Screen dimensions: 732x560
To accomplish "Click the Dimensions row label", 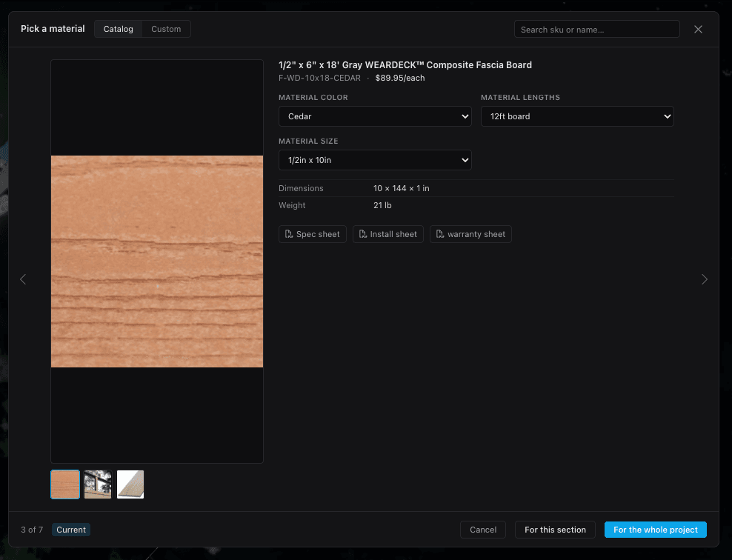I will coord(301,188).
